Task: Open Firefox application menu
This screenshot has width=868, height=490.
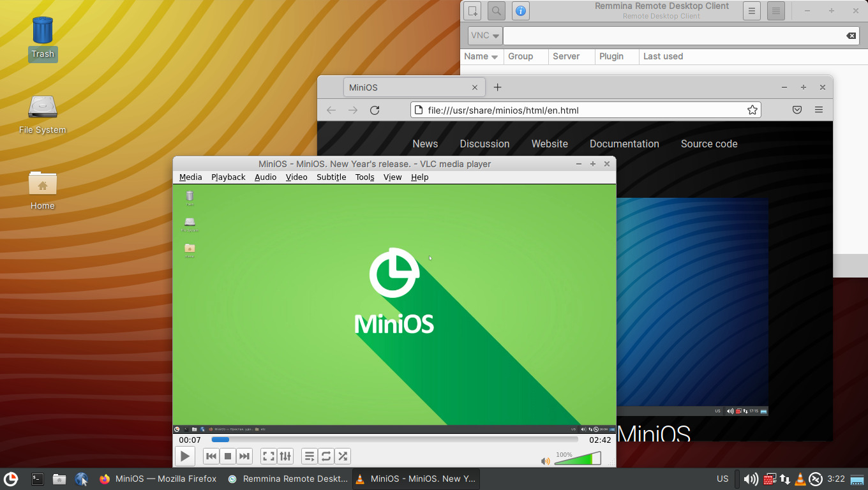Action: 819,110
